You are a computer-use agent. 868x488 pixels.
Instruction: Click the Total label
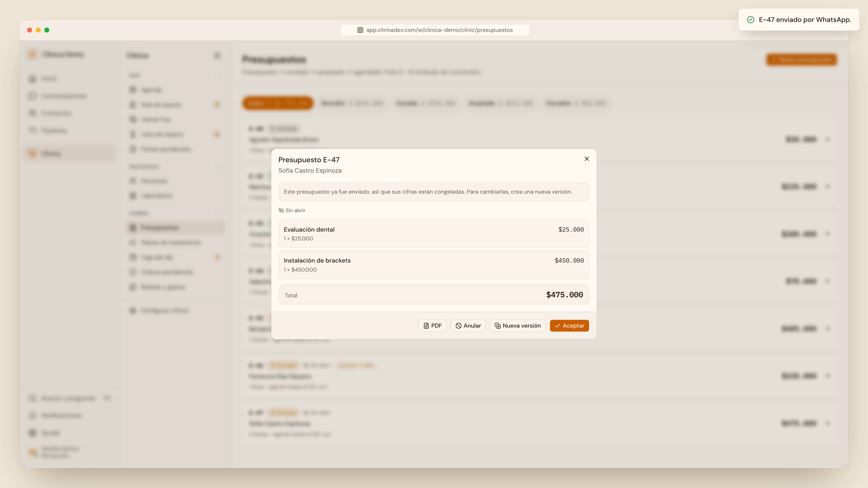(291, 295)
